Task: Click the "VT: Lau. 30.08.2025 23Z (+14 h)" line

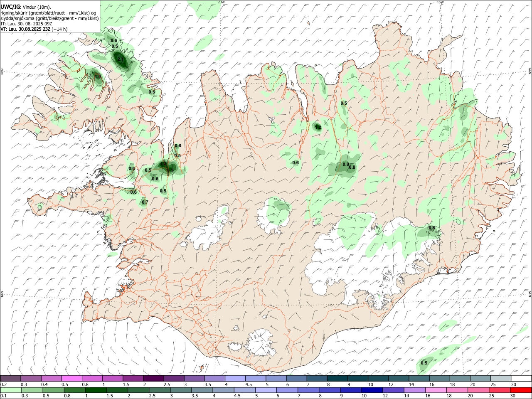Action: coord(34,29)
